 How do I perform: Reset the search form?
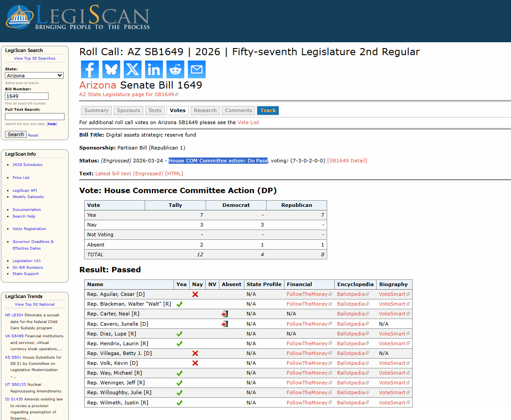point(33,135)
